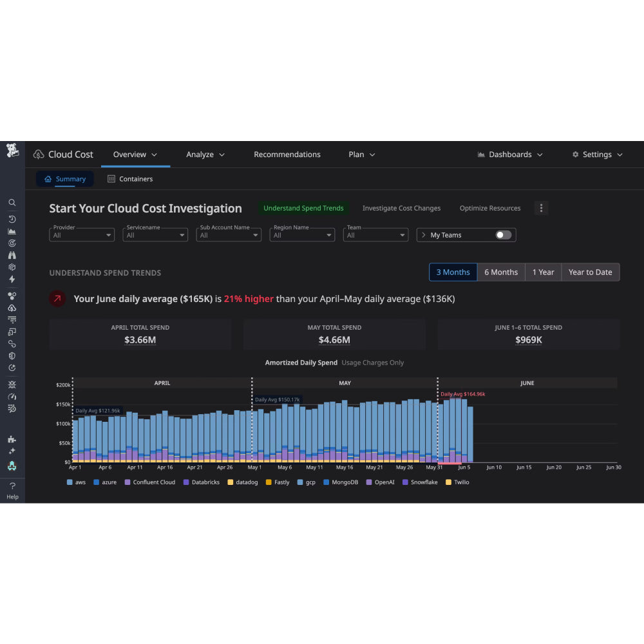The width and height of the screenshot is (644, 644).
Task: Click the shield Security icon in the sidebar
Action: 12,355
